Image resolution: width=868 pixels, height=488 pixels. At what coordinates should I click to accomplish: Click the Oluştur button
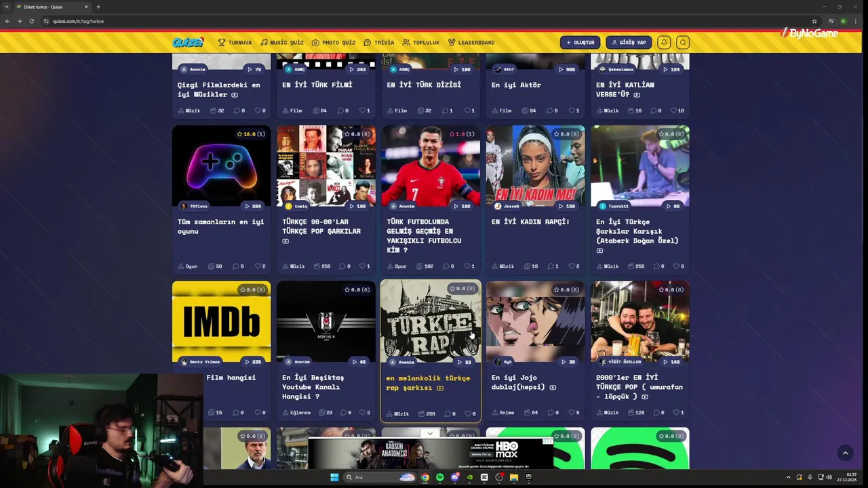(x=580, y=43)
